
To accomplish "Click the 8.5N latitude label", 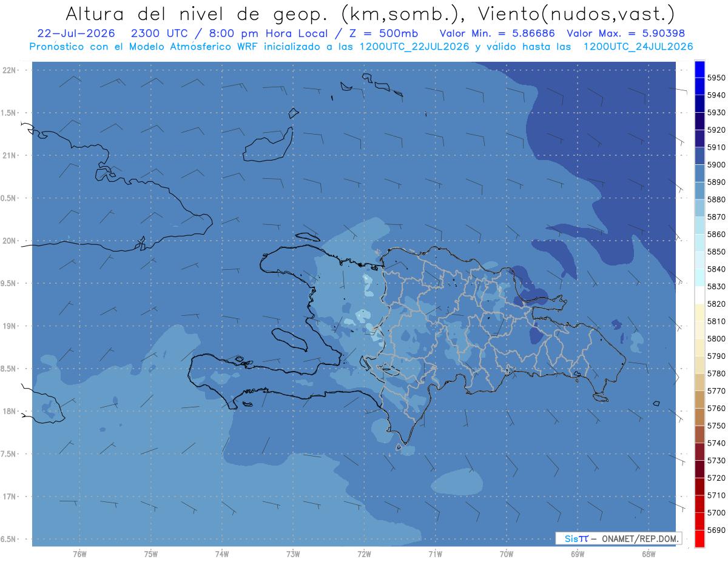I will 9,369.
